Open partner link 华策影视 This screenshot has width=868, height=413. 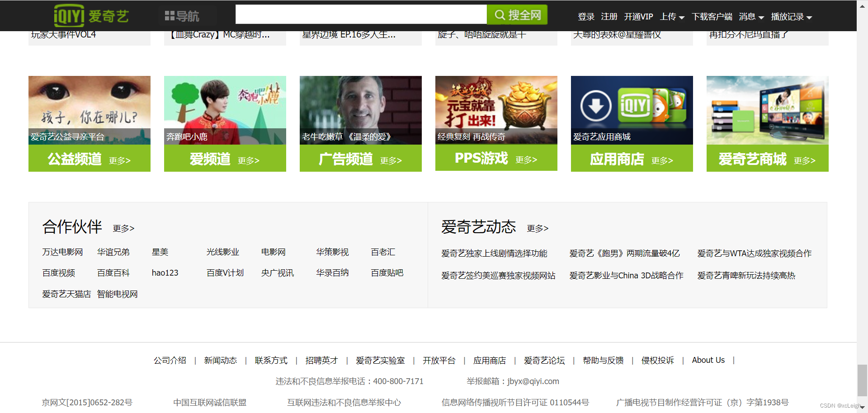(332, 252)
